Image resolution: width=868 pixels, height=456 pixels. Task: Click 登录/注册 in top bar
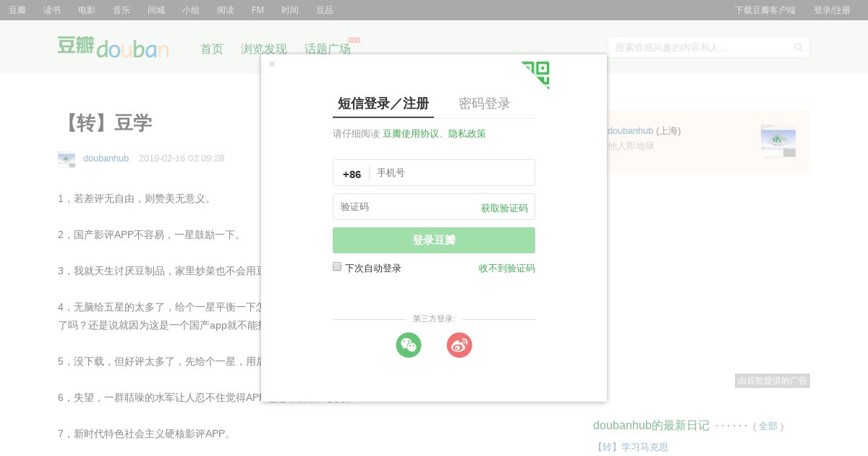832,10
